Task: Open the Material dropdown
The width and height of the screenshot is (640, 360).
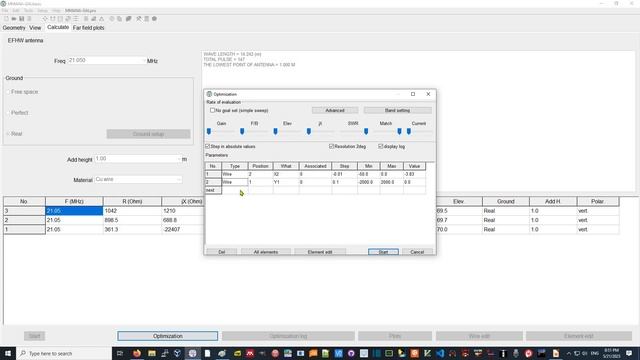Action: point(138,180)
